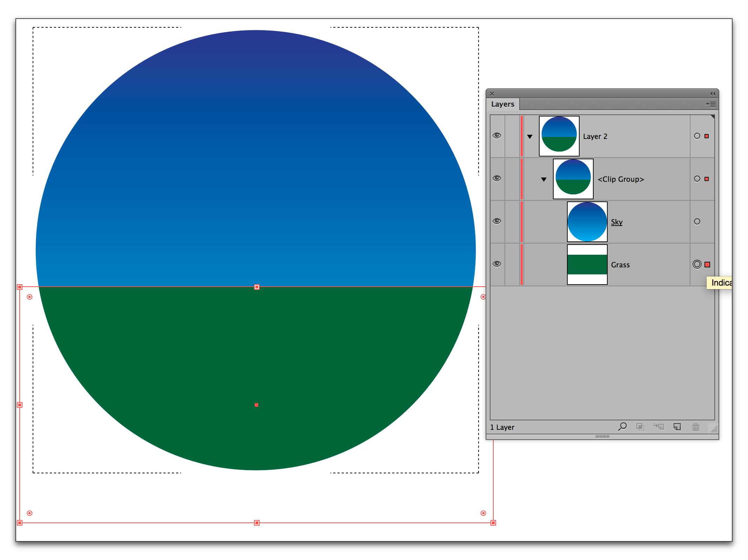The height and width of the screenshot is (560, 748).
Task: Collapse Layer 2 disclosure triangle
Action: [530, 136]
